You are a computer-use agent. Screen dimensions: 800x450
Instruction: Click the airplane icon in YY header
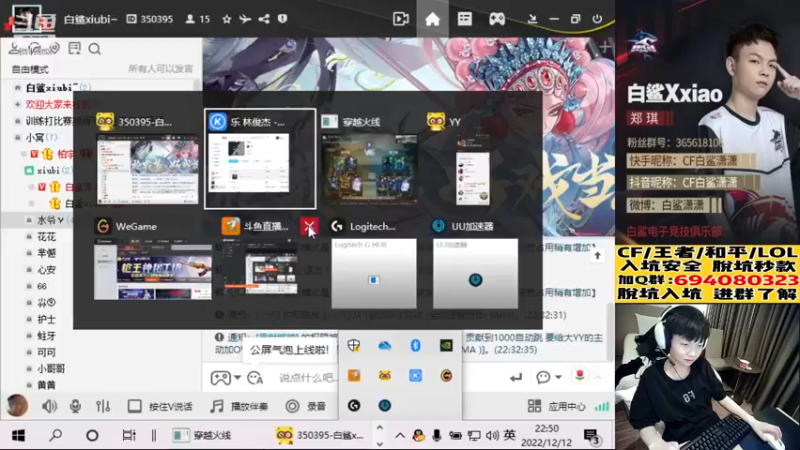click(245, 19)
